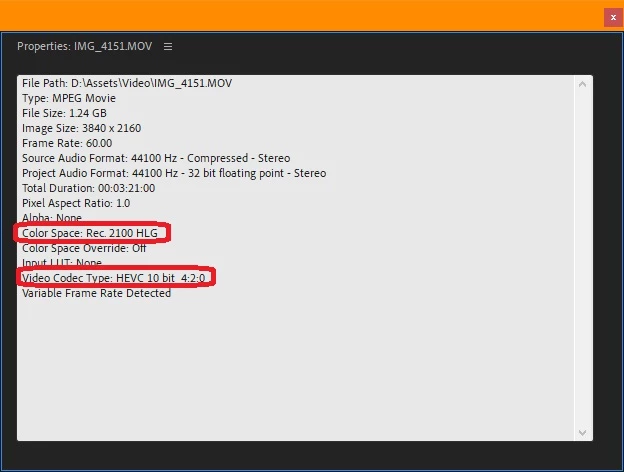Click the File Path line
The image size is (624, 472).
(x=127, y=83)
